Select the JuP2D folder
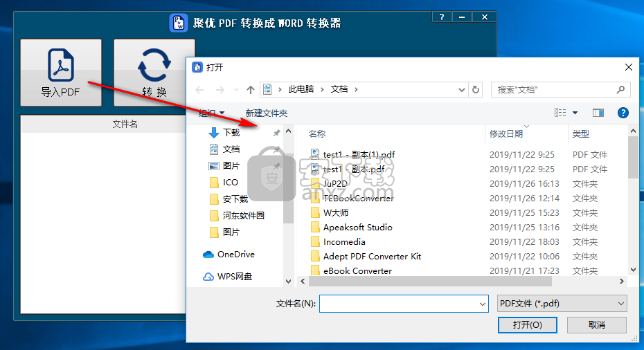The image size is (644, 350). tap(335, 184)
